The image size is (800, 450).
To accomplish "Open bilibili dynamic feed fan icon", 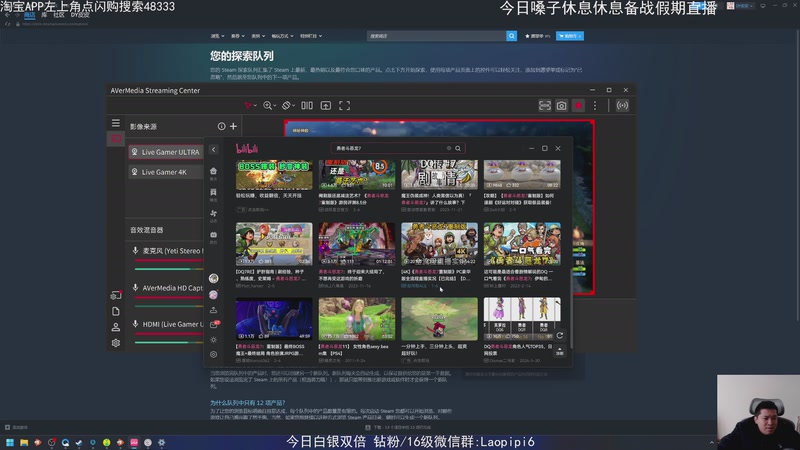I will 213,214.
